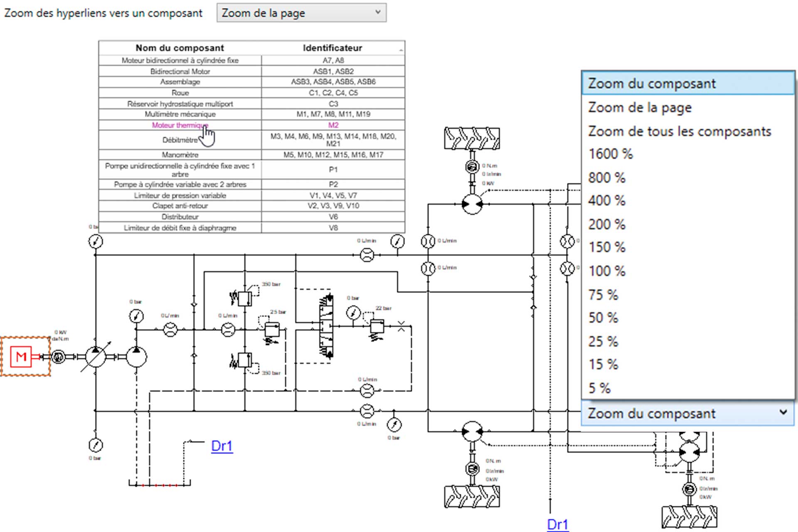This screenshot has height=532, width=798.
Task: Select the bottom center wheel tire symbol
Action: pos(472,496)
